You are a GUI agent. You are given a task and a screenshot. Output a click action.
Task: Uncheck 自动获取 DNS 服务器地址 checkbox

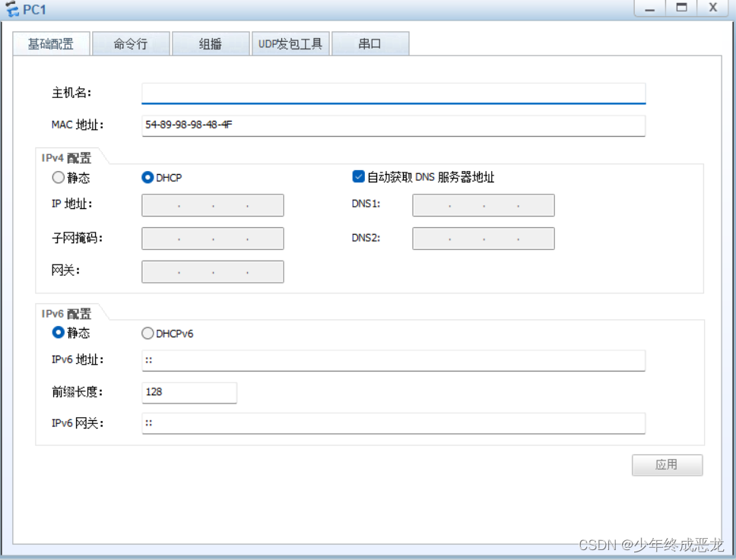click(358, 177)
